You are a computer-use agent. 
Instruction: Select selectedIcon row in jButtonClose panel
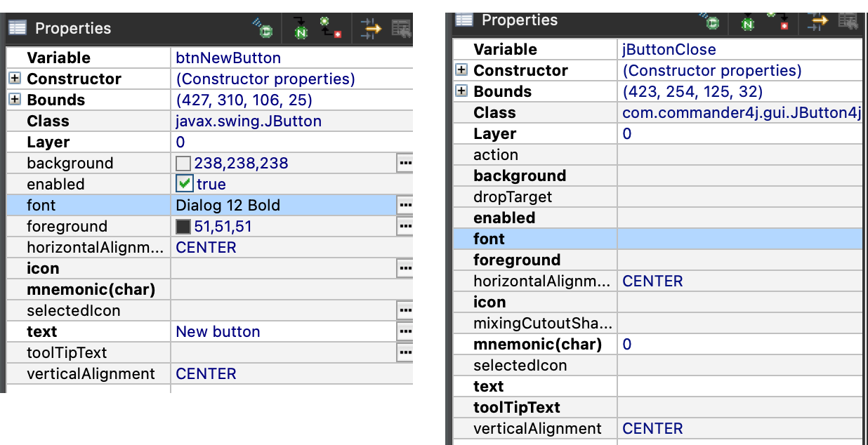point(657,365)
